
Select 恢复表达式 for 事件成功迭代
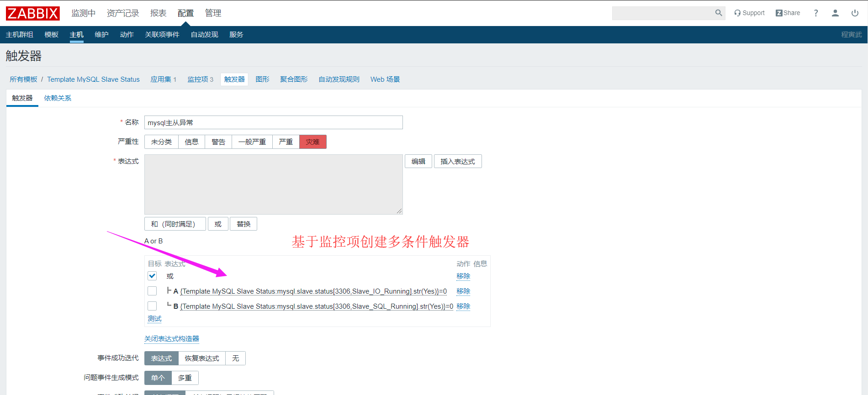[202, 358]
